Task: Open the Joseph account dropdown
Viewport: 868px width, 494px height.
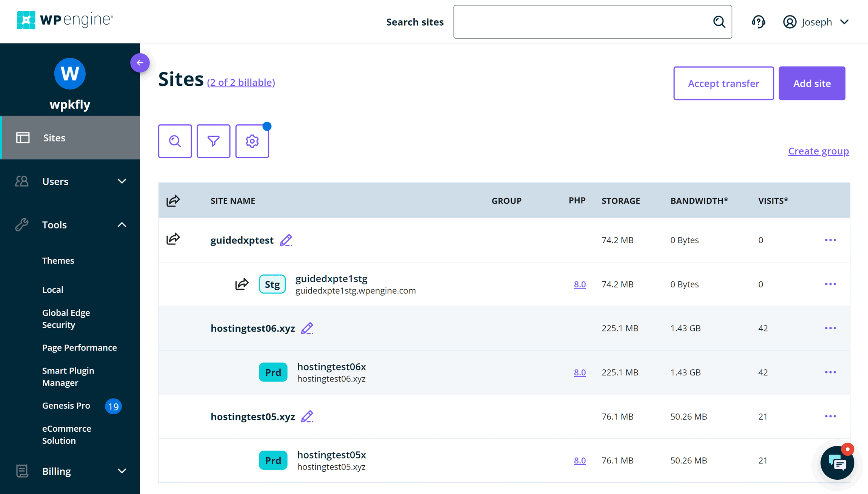Action: [x=816, y=22]
